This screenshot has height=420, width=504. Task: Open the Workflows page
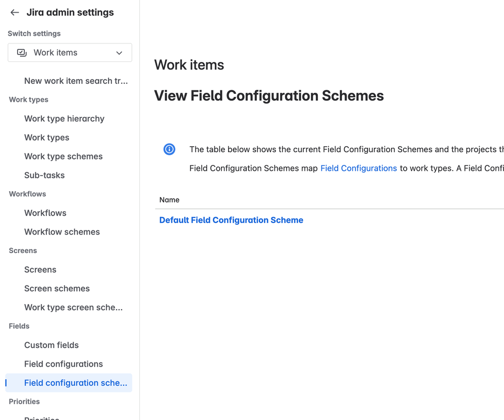(x=45, y=213)
